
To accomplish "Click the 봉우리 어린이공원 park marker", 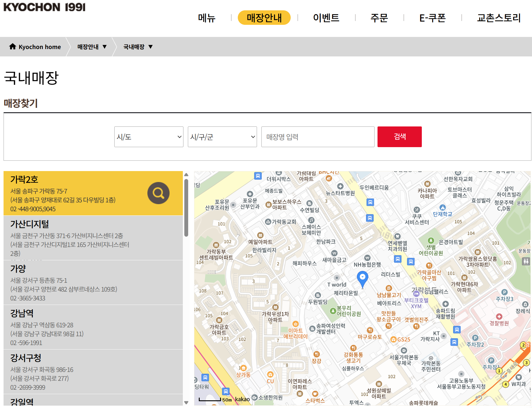I will coord(333,311).
